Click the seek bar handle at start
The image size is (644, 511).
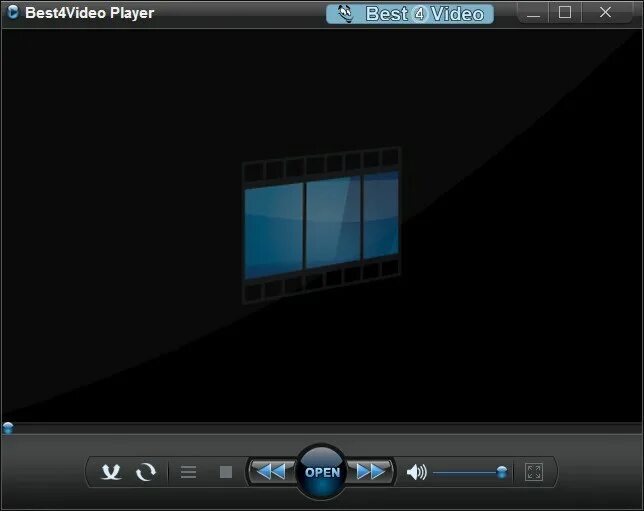(8, 428)
